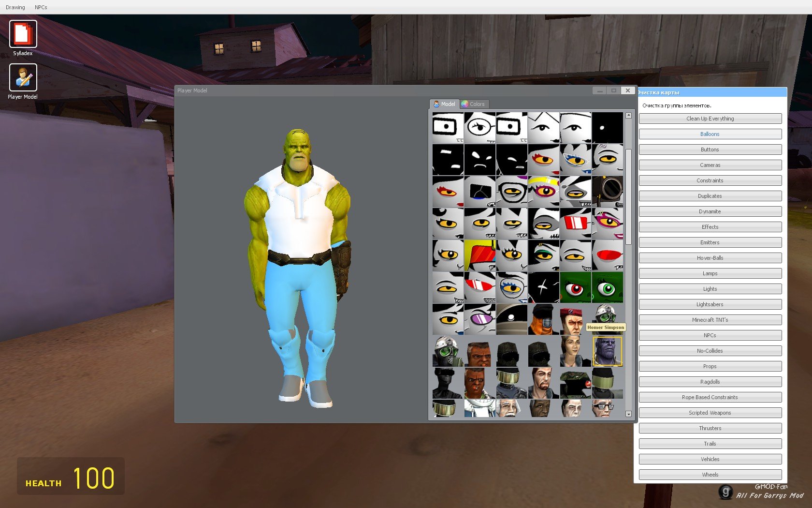Click the Clean Up Everything button
This screenshot has height=508, width=812.
coord(710,119)
